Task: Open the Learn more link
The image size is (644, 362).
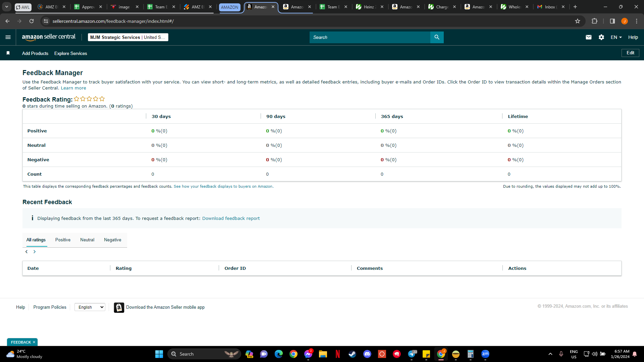Action: (x=73, y=88)
